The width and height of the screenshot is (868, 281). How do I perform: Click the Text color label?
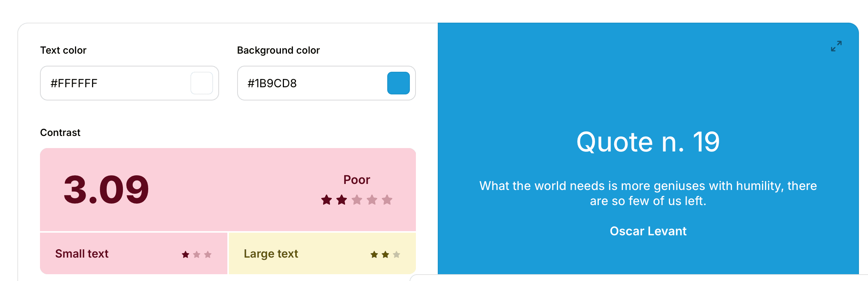coord(63,50)
